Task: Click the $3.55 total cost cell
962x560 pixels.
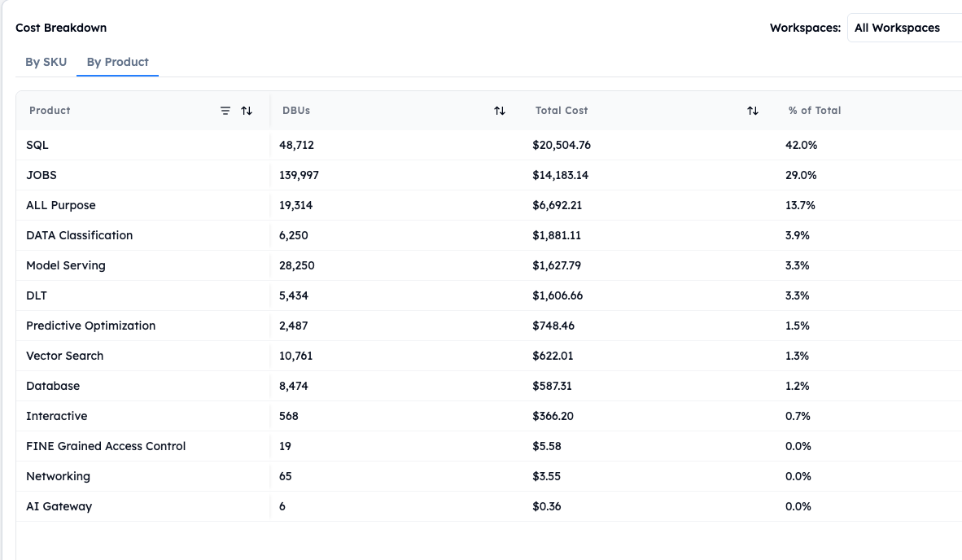Action: tap(547, 476)
